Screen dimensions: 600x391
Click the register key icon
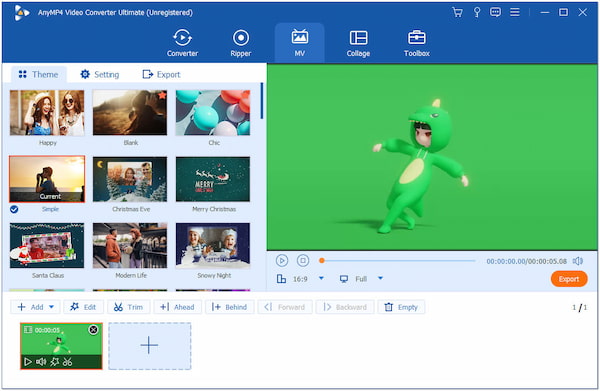point(477,12)
